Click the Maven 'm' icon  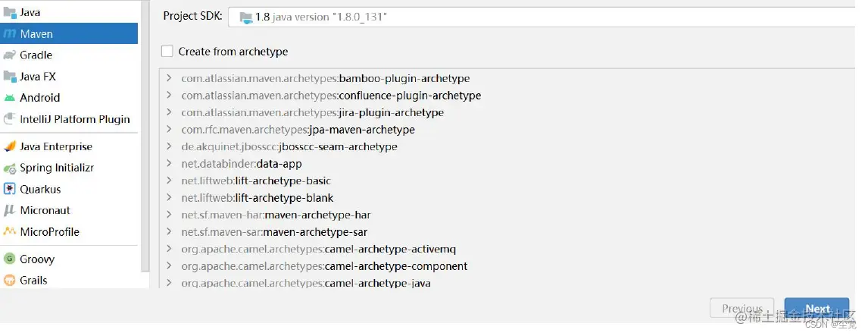(x=10, y=34)
